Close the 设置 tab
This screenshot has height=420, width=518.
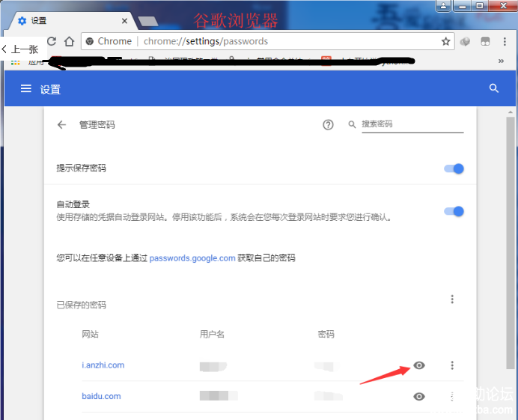124,21
